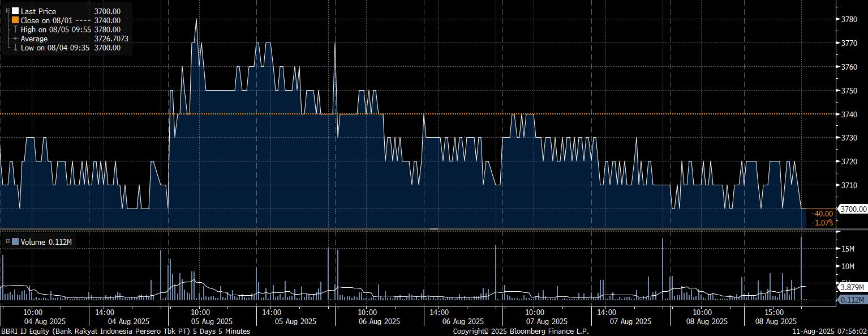This screenshot has width=868, height=336.
Task: Click the panel divider between price and volume
Action: tap(434, 229)
